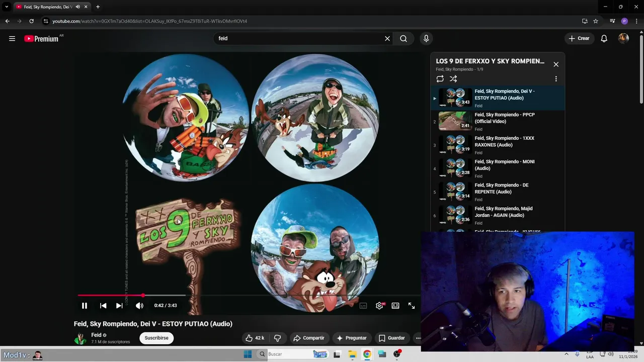The image size is (644, 362).
Task: Open Chrome media controls icon
Action: point(612,21)
